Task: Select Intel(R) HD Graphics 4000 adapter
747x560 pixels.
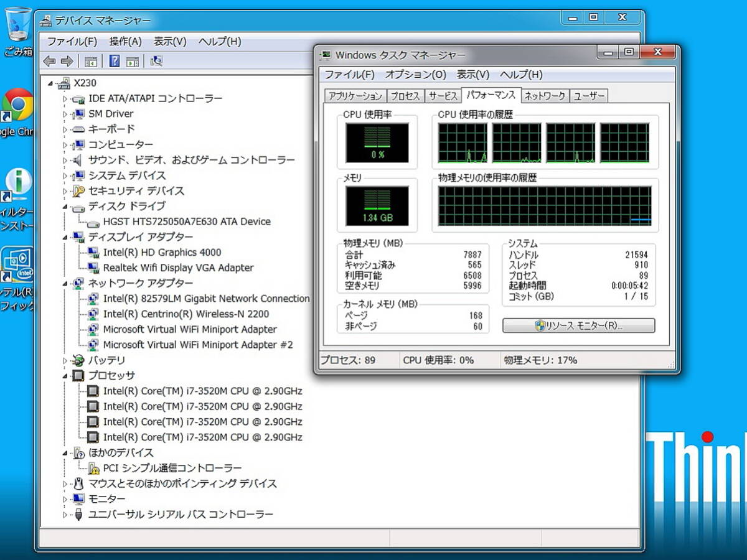Action: (x=162, y=252)
